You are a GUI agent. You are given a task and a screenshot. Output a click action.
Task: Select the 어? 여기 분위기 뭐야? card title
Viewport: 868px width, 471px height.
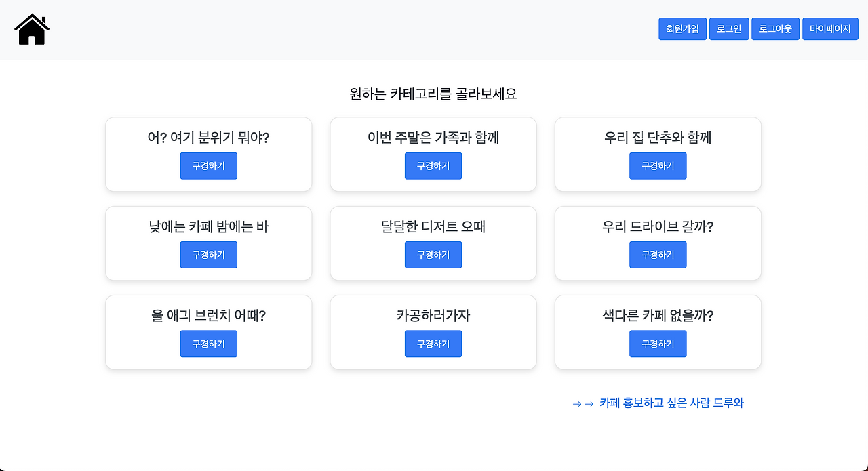tap(208, 138)
